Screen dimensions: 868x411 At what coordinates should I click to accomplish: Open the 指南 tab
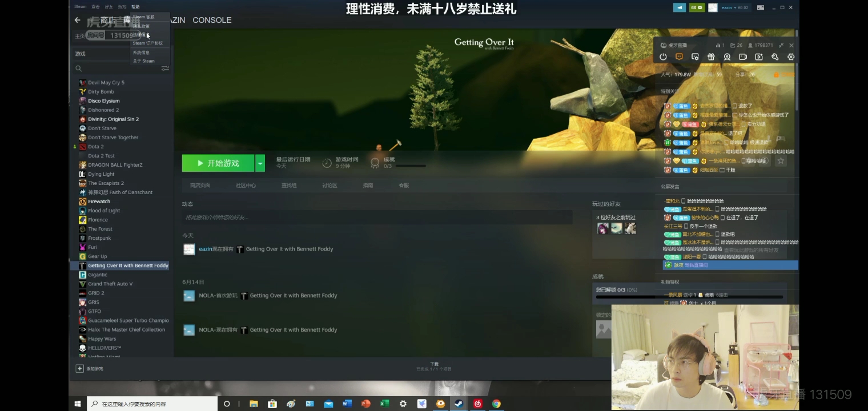[x=368, y=186]
